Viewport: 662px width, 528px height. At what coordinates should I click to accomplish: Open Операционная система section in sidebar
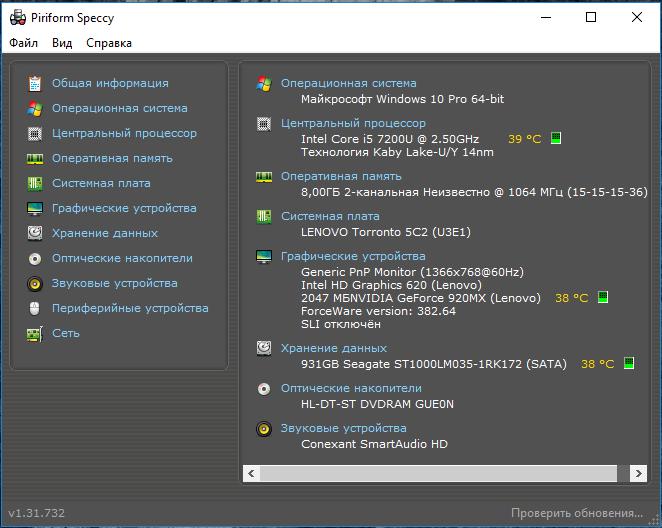119,108
